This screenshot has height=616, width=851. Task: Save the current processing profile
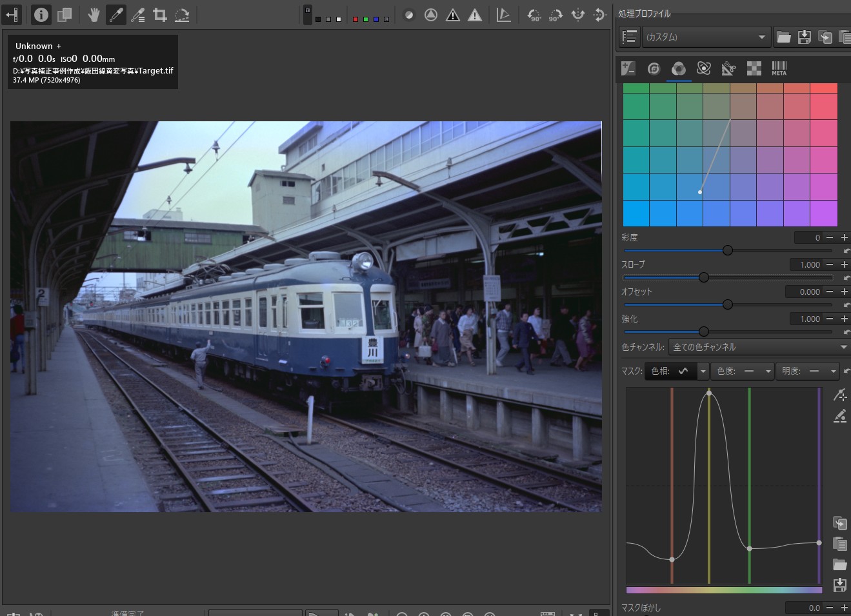804,37
